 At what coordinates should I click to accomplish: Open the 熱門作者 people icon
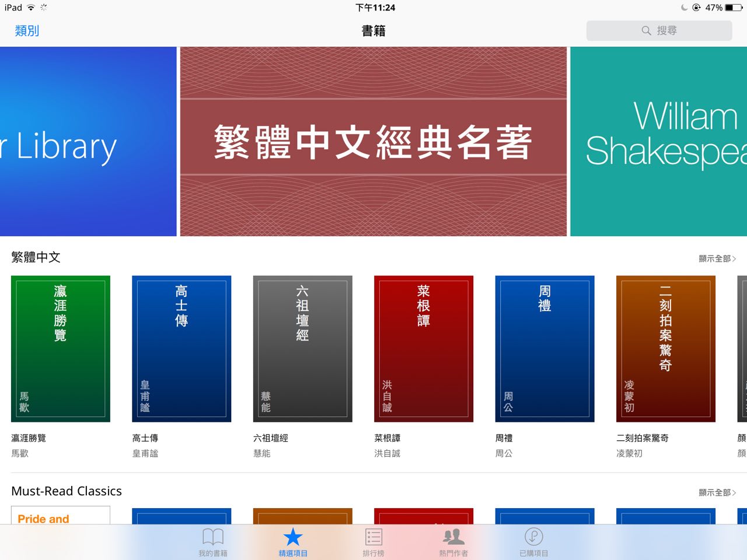[453, 537]
